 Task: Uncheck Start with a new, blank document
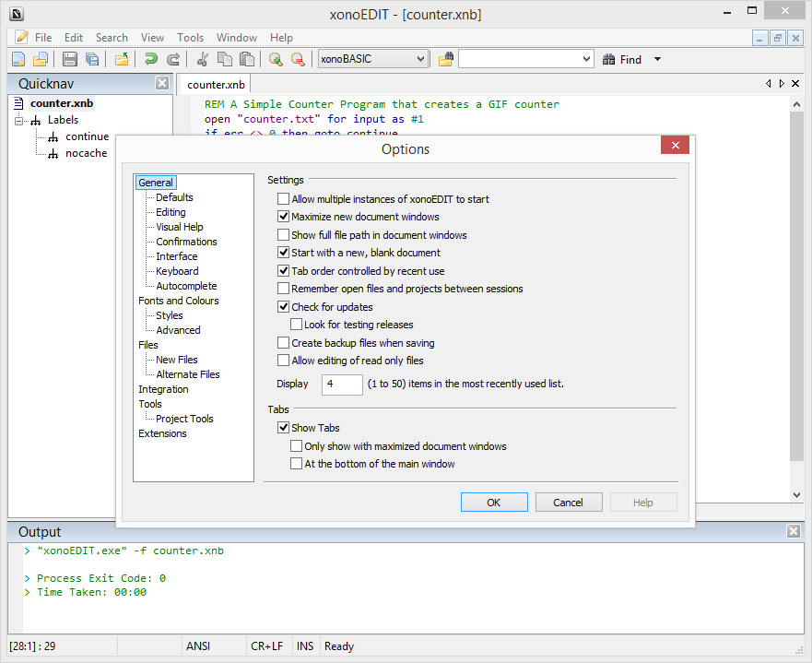click(283, 253)
